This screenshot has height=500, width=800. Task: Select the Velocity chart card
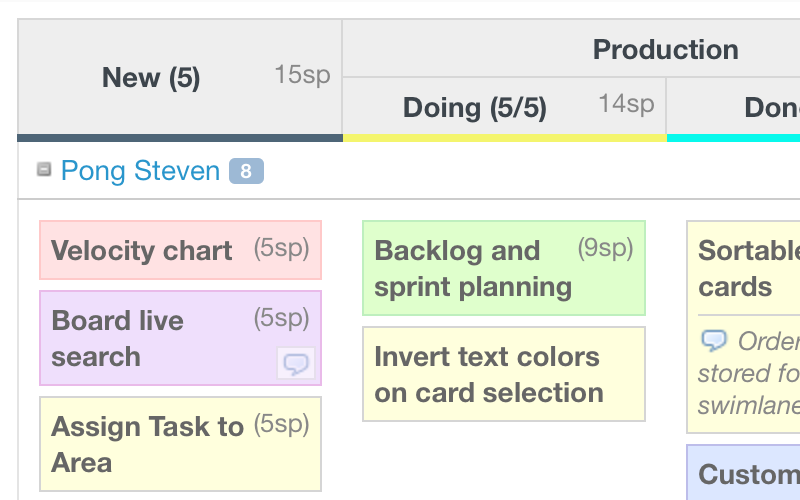[141, 251]
